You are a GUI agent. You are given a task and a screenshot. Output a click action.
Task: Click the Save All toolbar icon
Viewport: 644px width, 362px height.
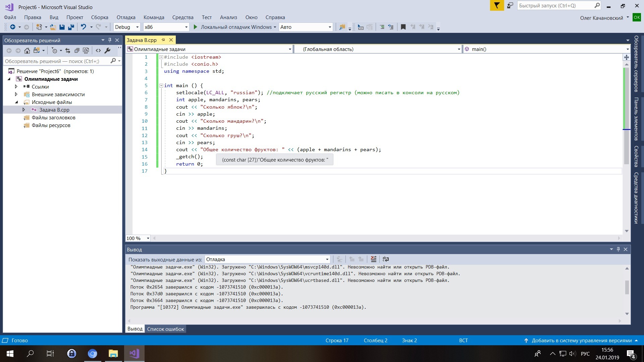coord(71,27)
